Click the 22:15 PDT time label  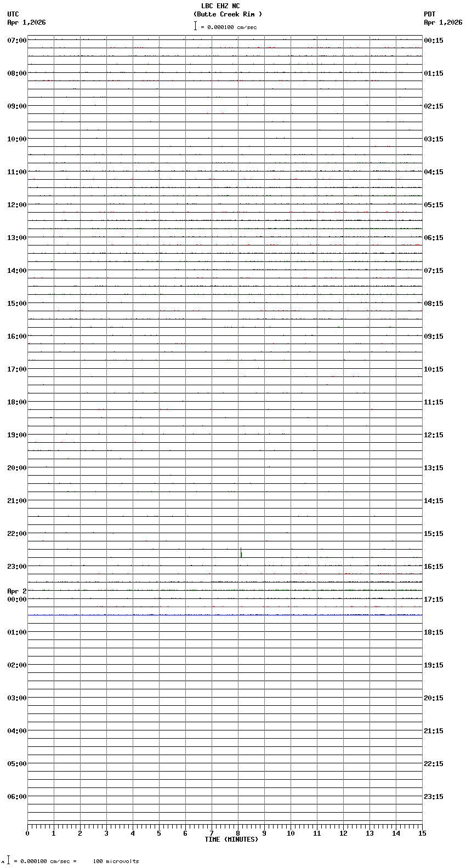[434, 764]
